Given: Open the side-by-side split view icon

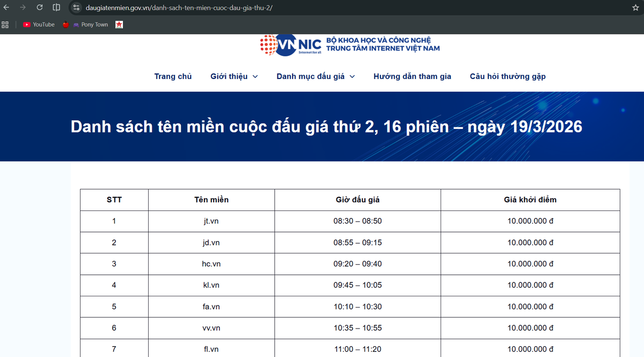Looking at the screenshot, I should click(56, 8).
